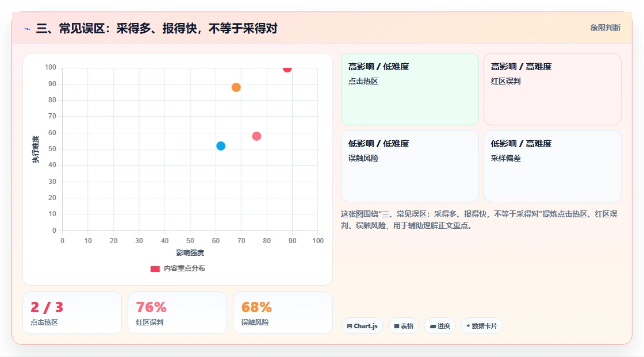Select the blue data point on chart

click(x=221, y=146)
